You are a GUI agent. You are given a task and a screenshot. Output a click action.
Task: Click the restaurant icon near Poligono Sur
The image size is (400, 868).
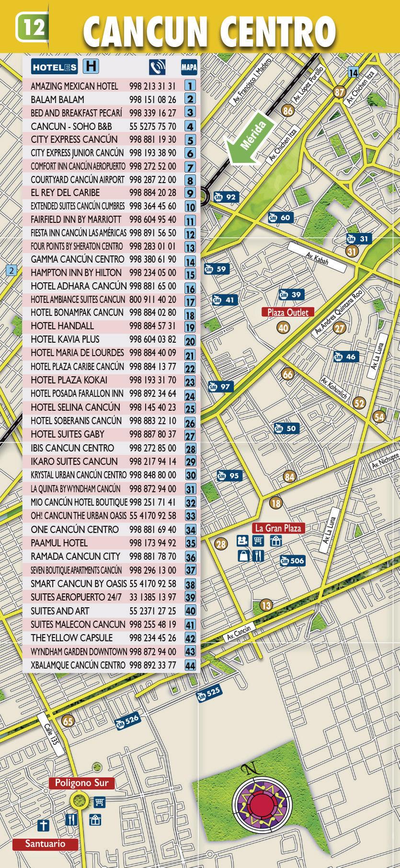coord(71,820)
